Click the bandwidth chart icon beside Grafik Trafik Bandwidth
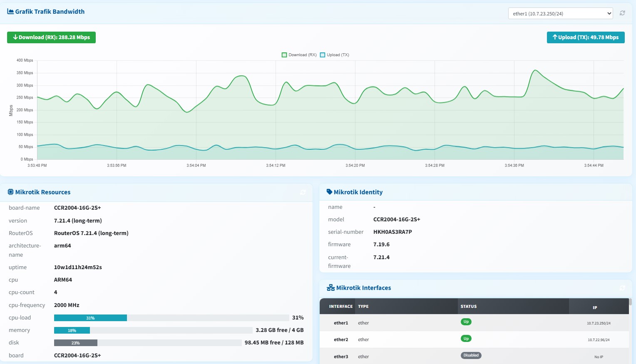Image resolution: width=636 pixels, height=364 pixels. (10, 12)
